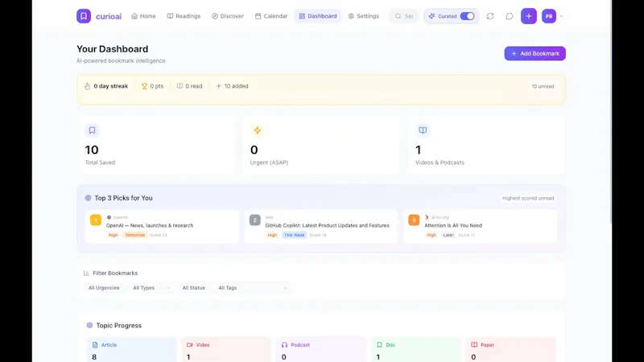
Task: Select the Article topic card
Action: [131, 350]
